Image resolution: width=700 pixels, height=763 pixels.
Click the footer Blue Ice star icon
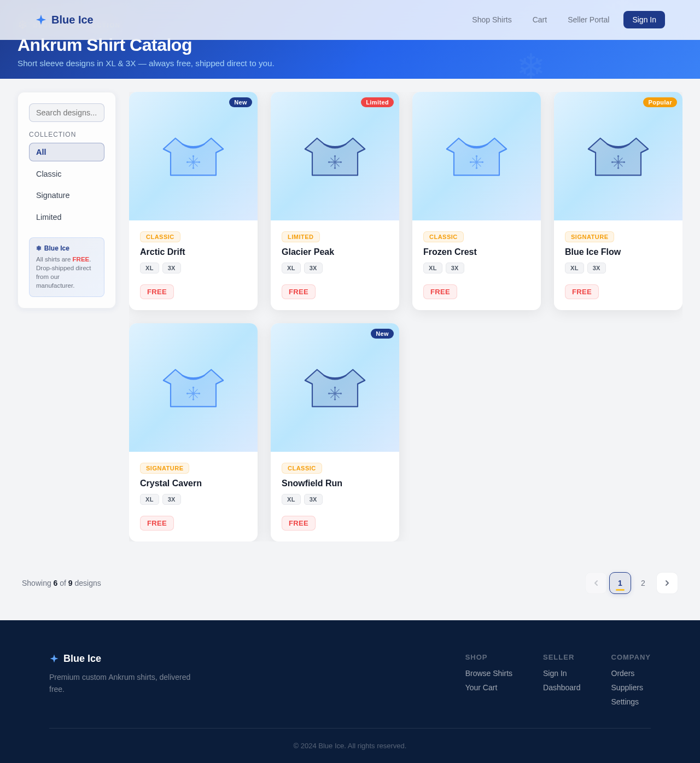(x=54, y=659)
